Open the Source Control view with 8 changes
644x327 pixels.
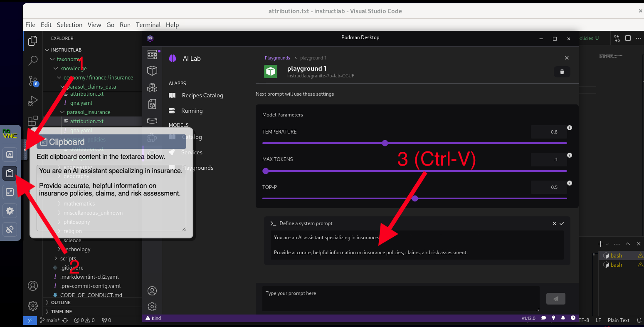point(33,81)
